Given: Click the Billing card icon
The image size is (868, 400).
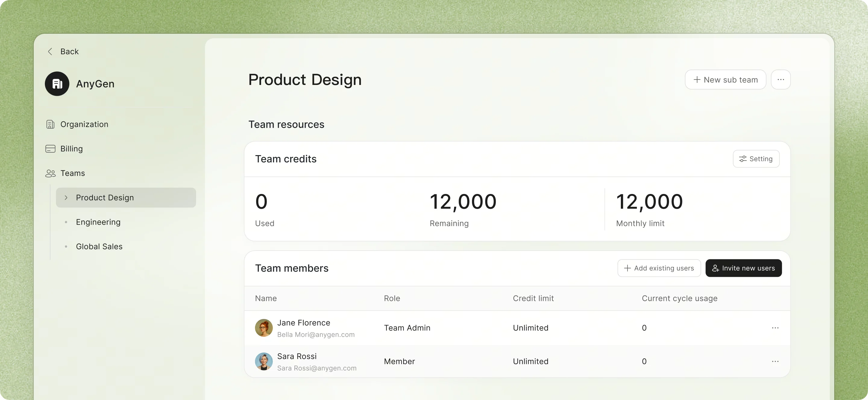Looking at the screenshot, I should (x=50, y=148).
